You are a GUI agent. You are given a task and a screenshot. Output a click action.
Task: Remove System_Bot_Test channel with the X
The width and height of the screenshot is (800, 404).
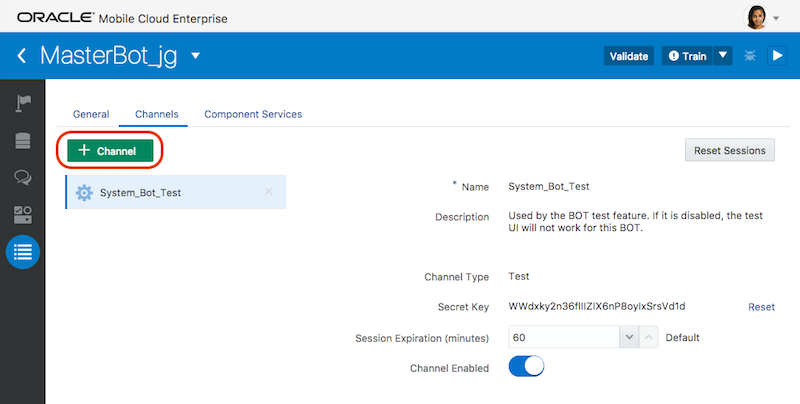click(x=268, y=191)
